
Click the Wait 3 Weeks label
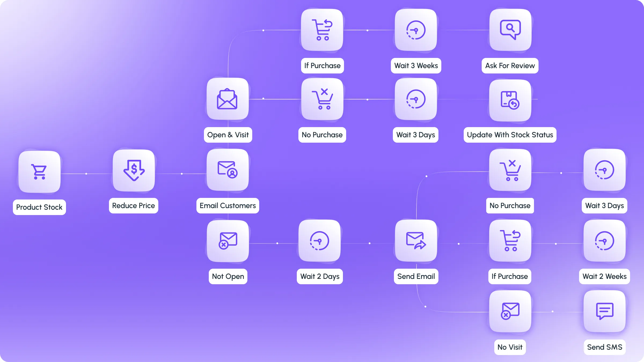[416, 65]
